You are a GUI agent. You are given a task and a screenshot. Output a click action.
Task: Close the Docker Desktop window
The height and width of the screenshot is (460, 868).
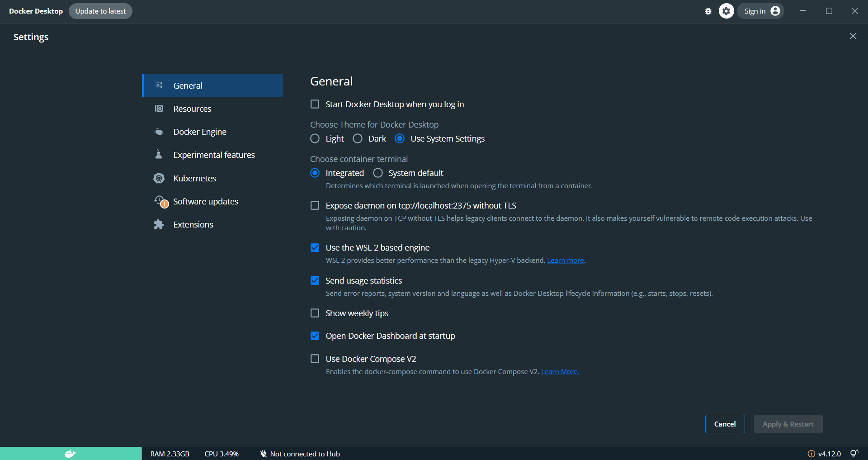pyautogui.click(x=855, y=11)
